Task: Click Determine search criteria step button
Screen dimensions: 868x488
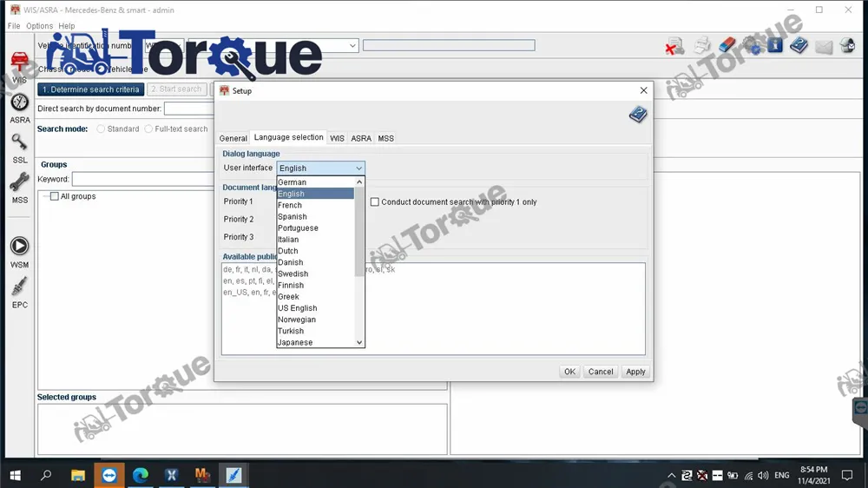Action: point(91,89)
